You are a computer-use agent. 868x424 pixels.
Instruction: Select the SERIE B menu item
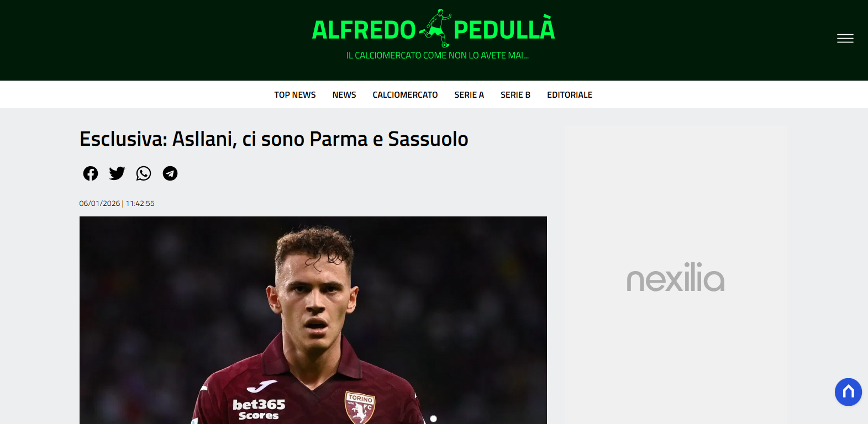tap(515, 95)
